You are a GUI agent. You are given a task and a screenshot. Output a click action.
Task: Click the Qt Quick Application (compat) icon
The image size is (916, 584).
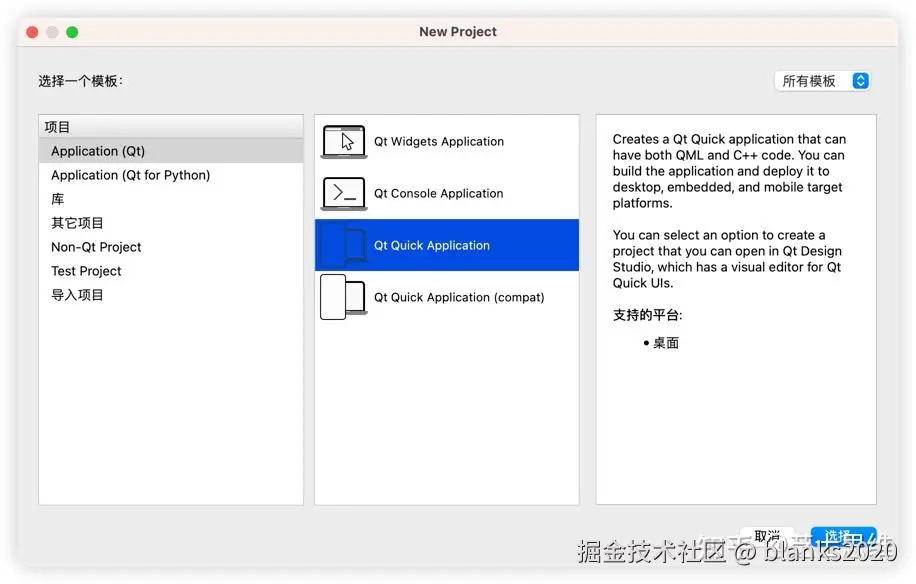[x=344, y=297]
